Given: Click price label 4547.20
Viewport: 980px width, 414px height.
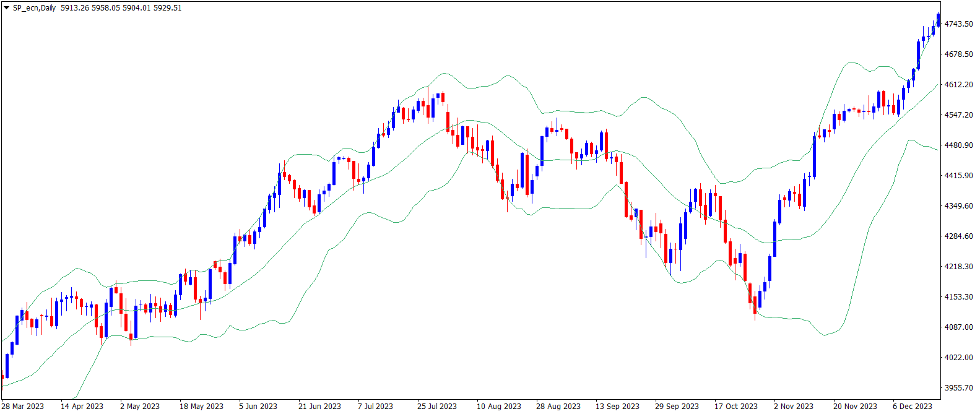Looking at the screenshot, I should click(x=958, y=114).
